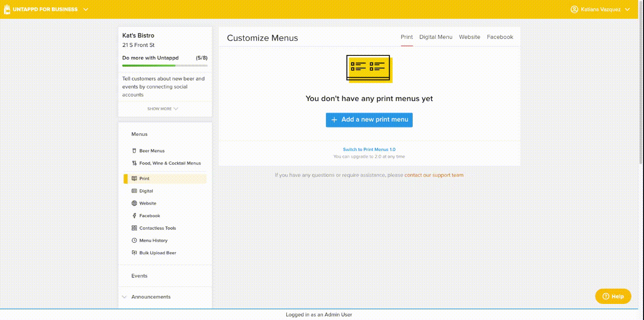Switch to the Print tab

[407, 37]
